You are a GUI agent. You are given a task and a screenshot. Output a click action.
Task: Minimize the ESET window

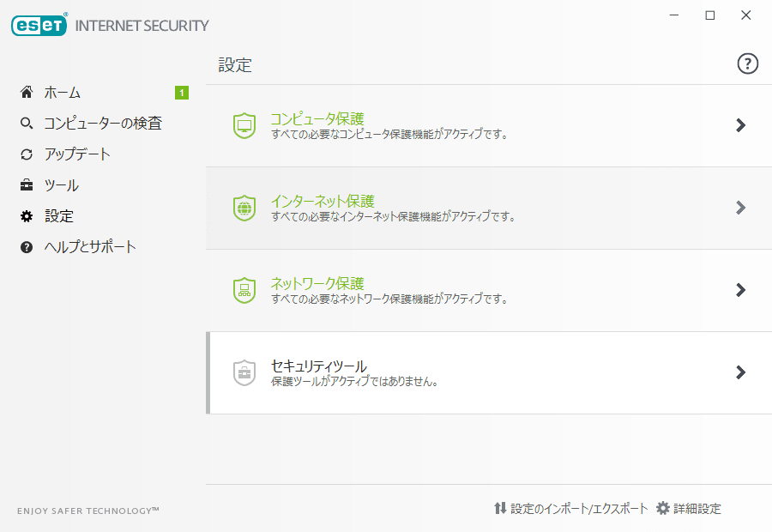(674, 15)
